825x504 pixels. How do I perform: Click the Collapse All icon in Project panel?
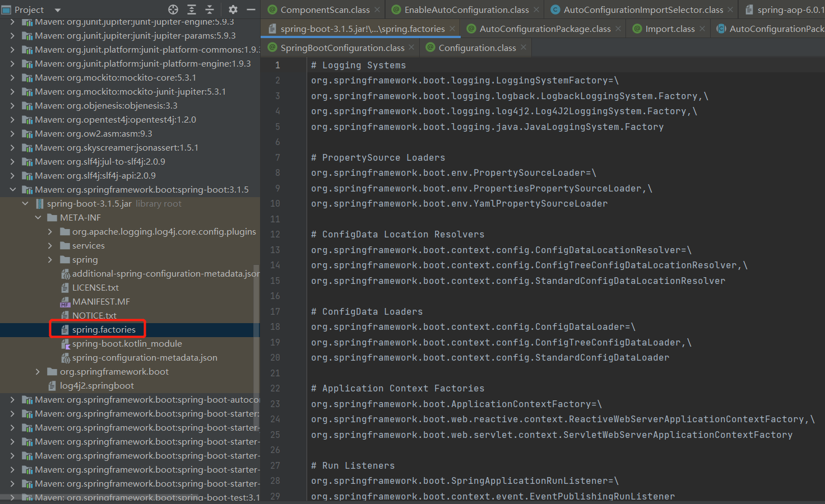click(210, 10)
